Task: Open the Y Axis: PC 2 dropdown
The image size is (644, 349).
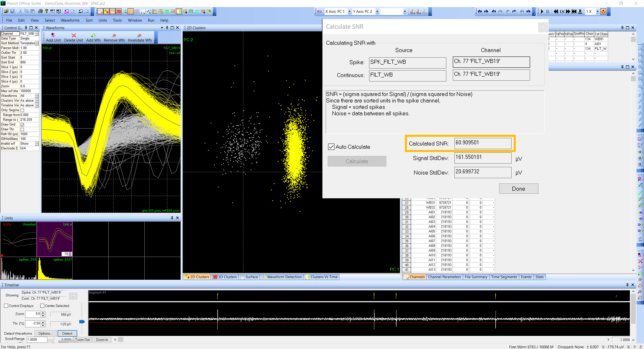Action: point(377,12)
